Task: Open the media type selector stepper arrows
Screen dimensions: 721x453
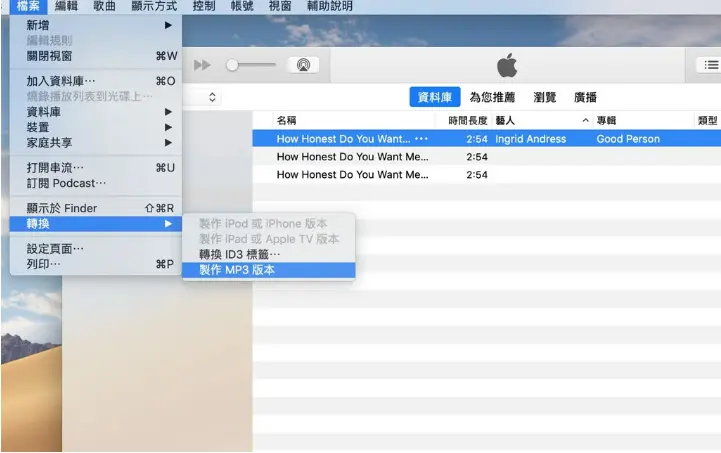Action: point(212,97)
